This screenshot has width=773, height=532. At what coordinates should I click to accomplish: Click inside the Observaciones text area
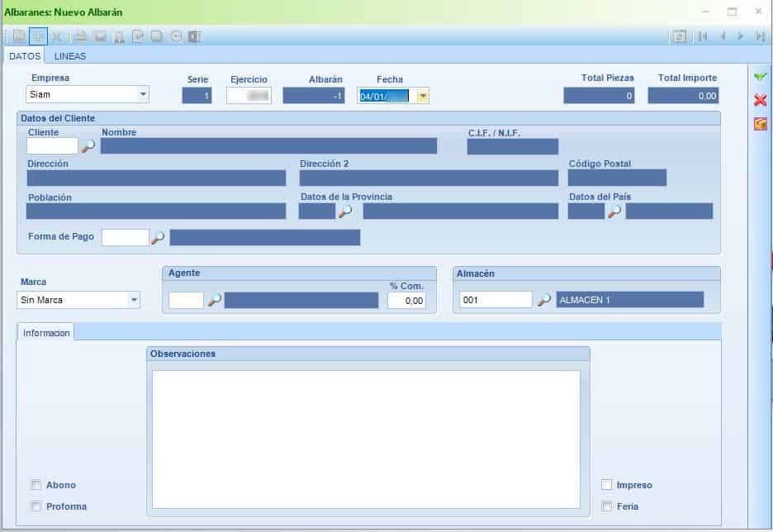(367, 439)
